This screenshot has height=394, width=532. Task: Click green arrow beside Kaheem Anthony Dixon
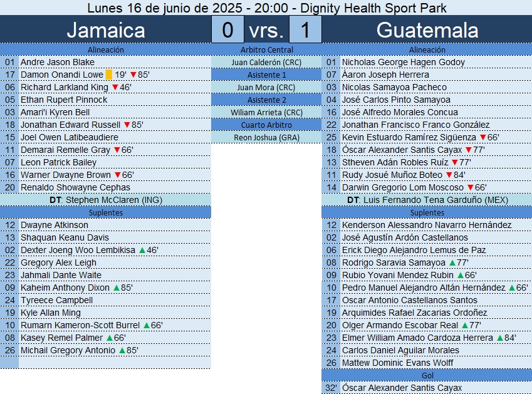pyautogui.click(x=116, y=288)
